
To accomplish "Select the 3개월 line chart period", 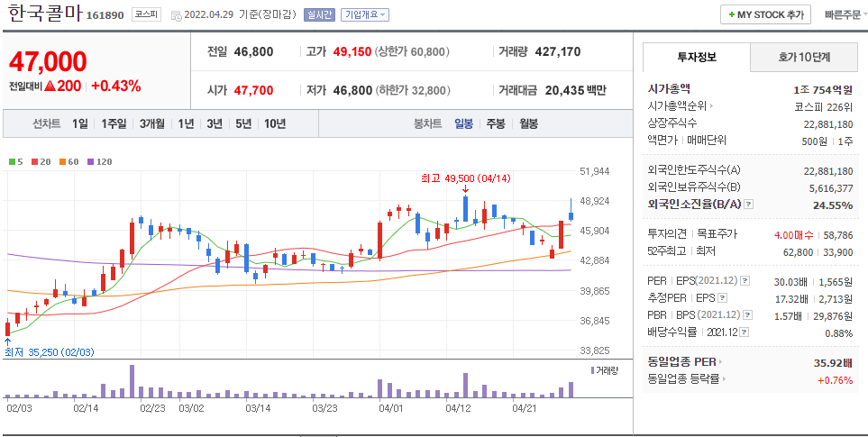I will click(x=152, y=124).
